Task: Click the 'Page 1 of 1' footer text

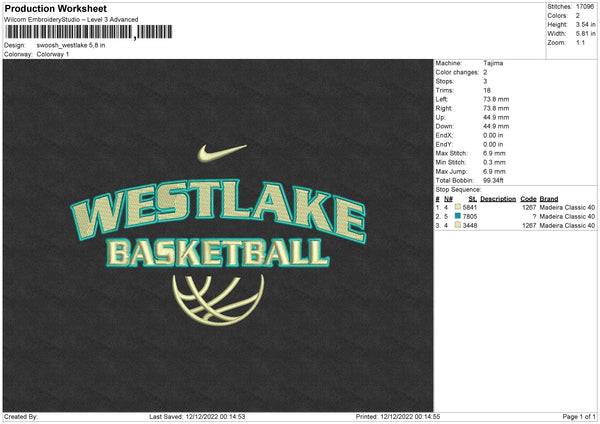Action: (x=579, y=417)
